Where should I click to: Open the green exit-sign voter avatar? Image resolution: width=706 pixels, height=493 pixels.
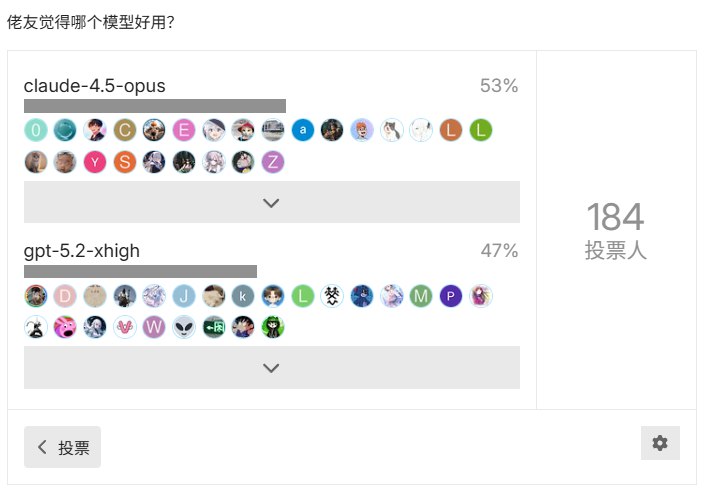click(214, 327)
